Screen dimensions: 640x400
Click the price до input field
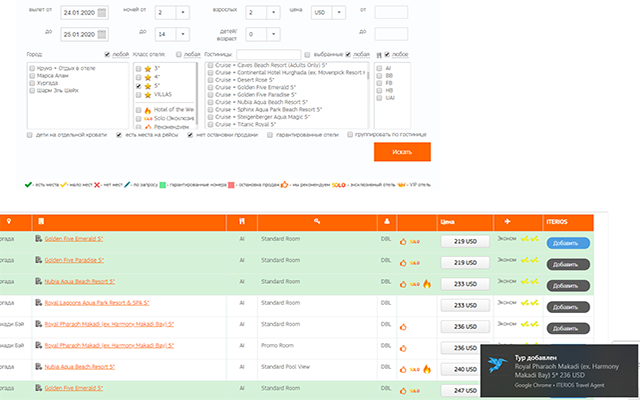[391, 34]
